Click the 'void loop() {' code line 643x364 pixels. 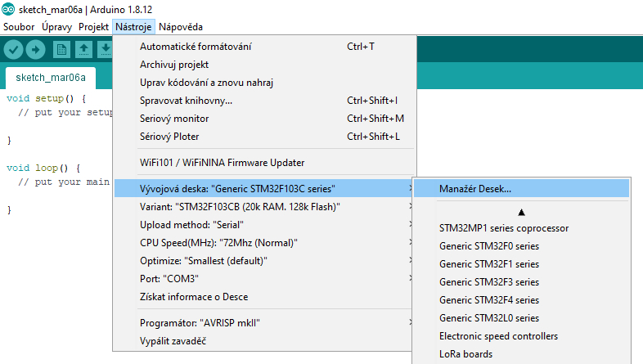coord(43,168)
